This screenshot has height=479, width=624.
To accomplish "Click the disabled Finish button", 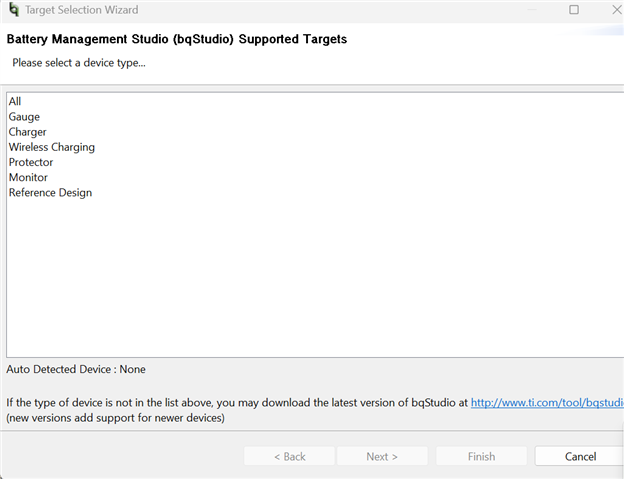I will pos(482,456).
